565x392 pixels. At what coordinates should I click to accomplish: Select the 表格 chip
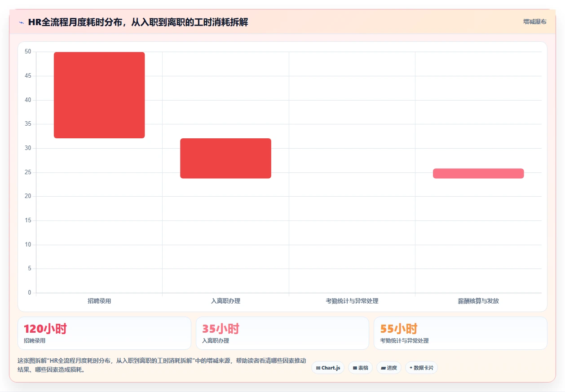click(360, 368)
